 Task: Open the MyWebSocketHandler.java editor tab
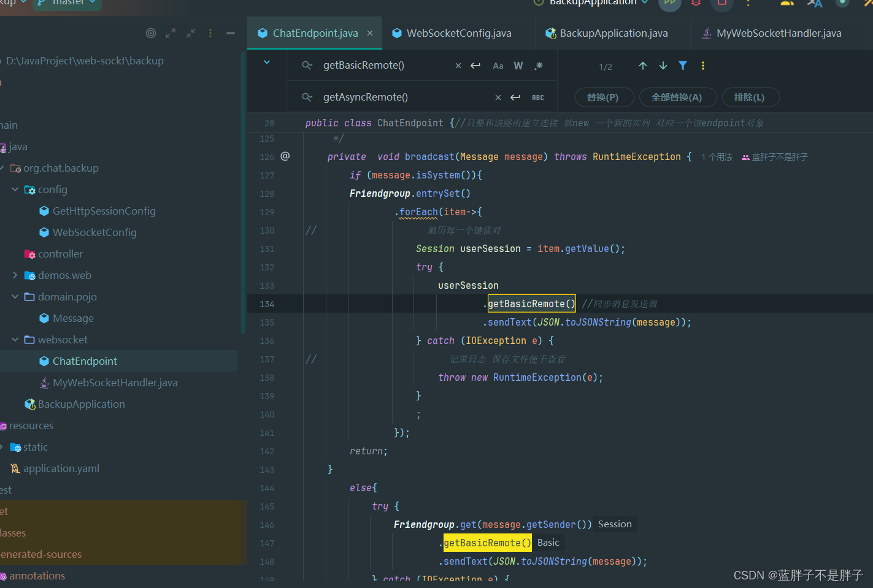pos(778,33)
